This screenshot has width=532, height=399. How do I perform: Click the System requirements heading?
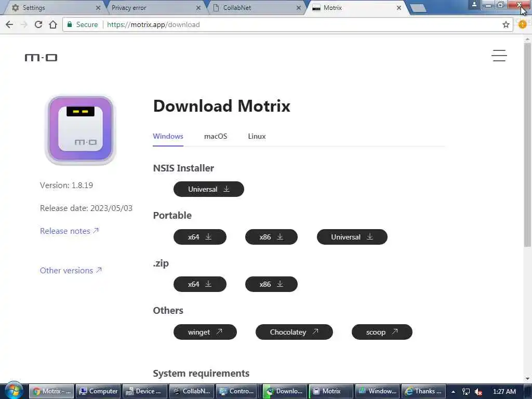click(201, 373)
